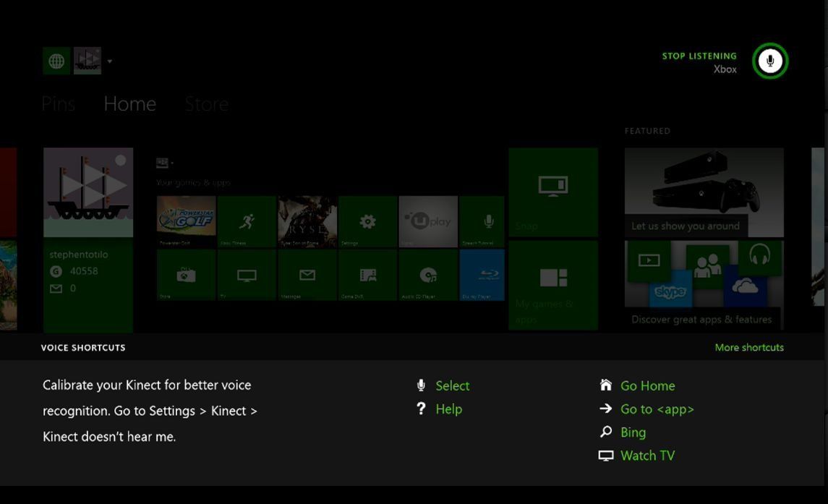Launch the Speech Tutorial tile

487,221
